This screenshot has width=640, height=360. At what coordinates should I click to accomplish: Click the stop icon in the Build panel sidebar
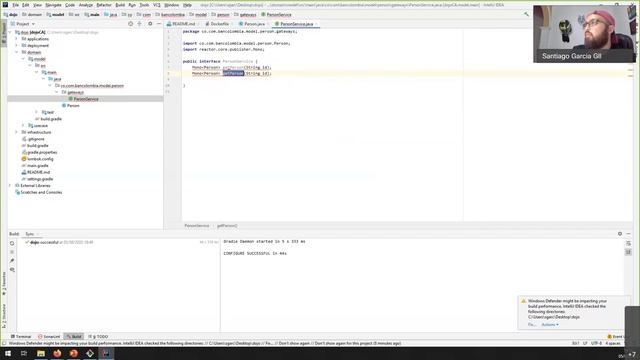(x=12, y=252)
